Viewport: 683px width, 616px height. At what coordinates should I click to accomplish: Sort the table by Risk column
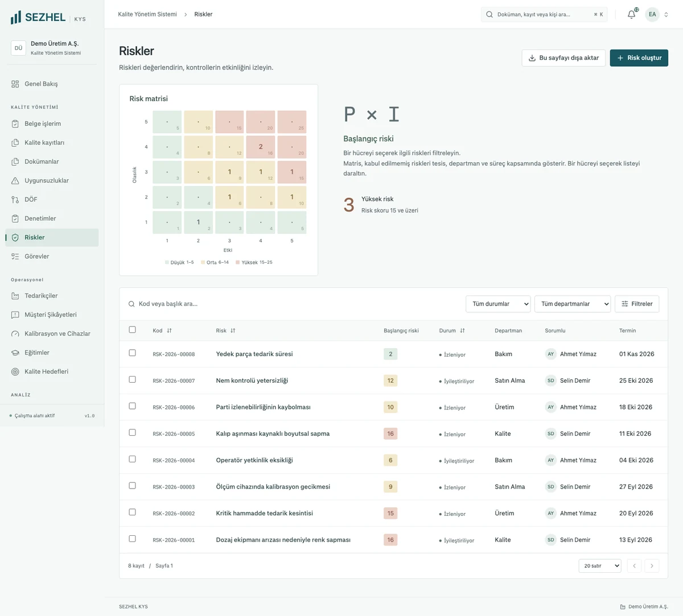tap(225, 330)
